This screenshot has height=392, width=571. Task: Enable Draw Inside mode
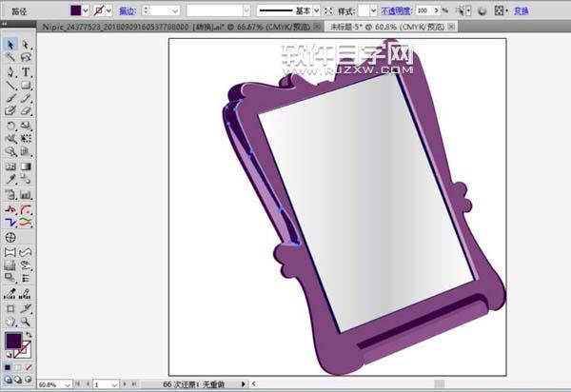point(28,380)
